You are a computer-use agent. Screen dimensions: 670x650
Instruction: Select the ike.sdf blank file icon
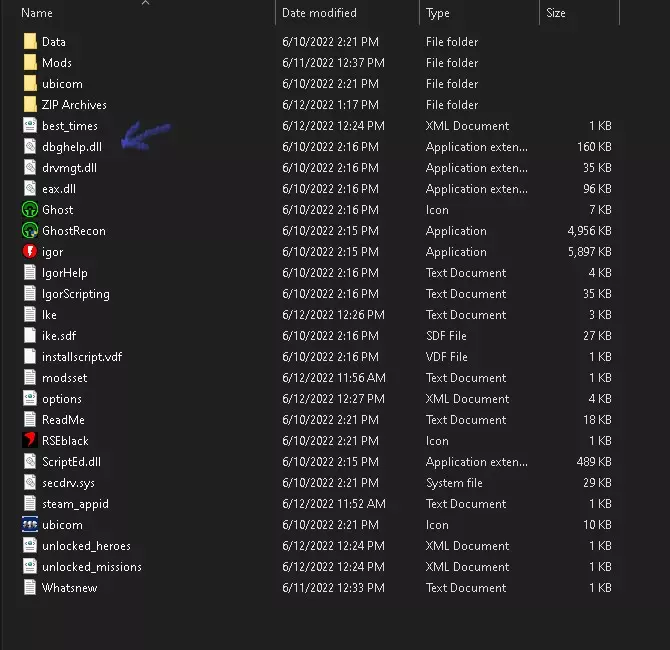(x=30, y=335)
